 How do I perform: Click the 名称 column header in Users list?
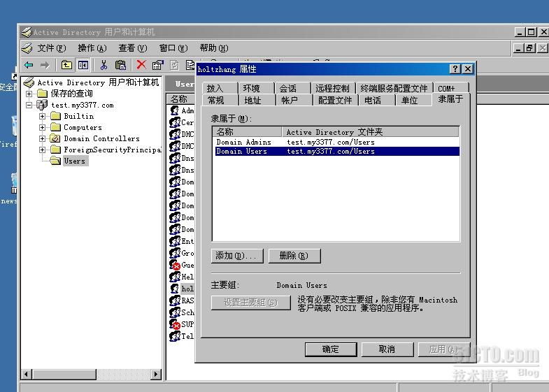pyautogui.click(x=180, y=99)
